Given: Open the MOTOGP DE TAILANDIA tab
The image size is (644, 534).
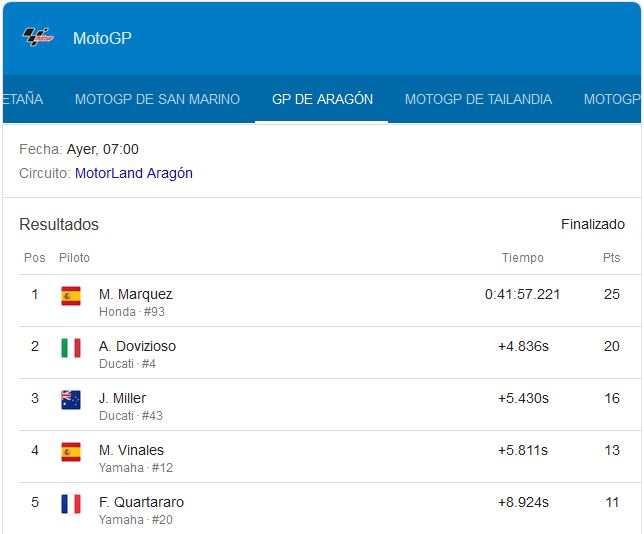Looking at the screenshot, I should [478, 99].
